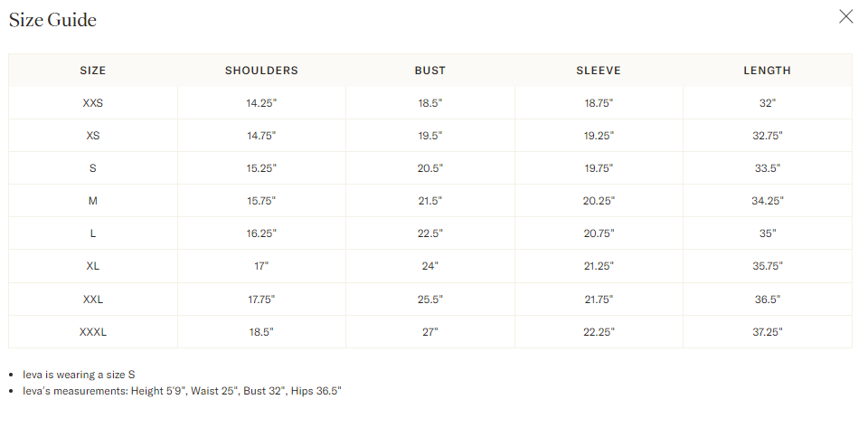Select the 36.5" length value for XXL
Viewport: 868px width, 428px height.
(767, 299)
